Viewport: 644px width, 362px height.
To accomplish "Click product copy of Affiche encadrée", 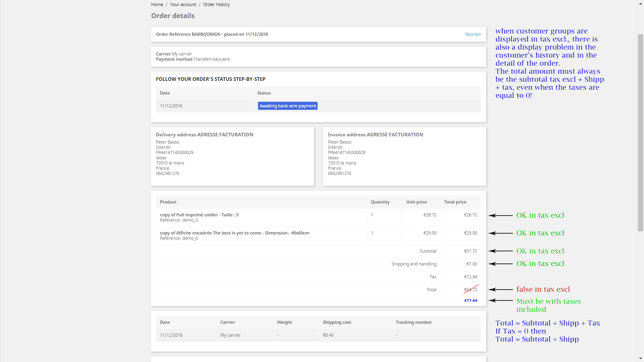I will (235, 233).
